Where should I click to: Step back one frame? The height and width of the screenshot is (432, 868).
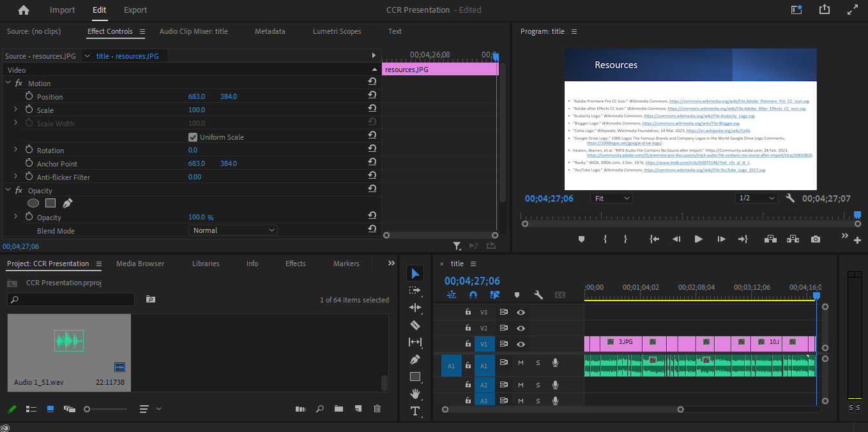676,239
